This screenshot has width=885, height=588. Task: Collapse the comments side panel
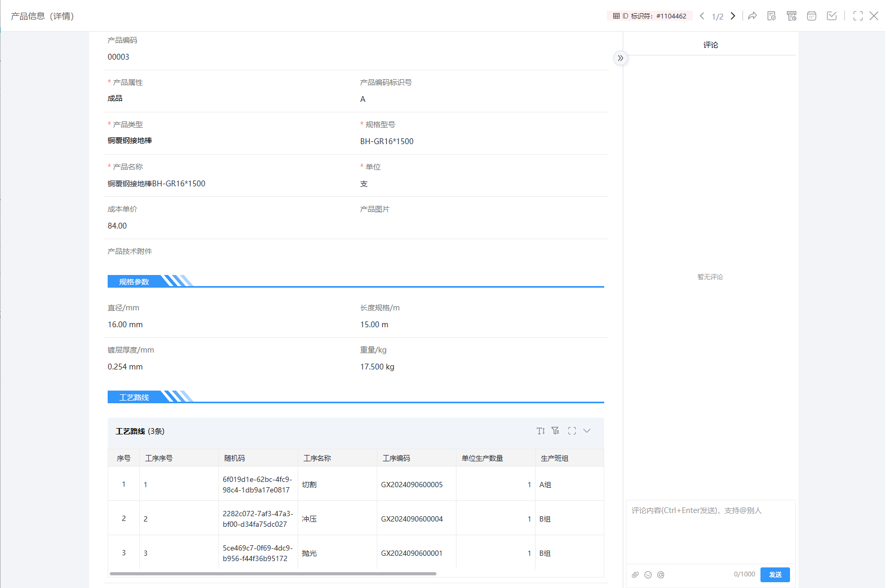coord(621,58)
